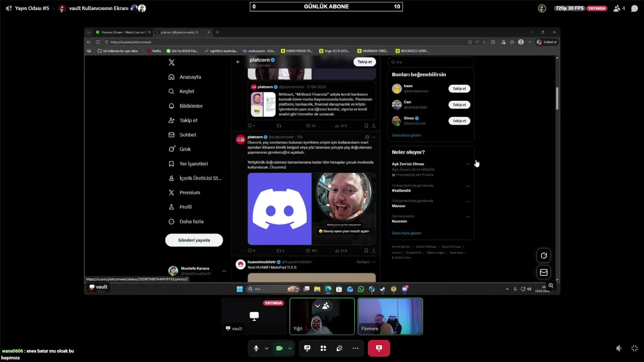The image size is (644, 362).
Task: Click the Windows Start button in taskbar
Action: (239, 289)
